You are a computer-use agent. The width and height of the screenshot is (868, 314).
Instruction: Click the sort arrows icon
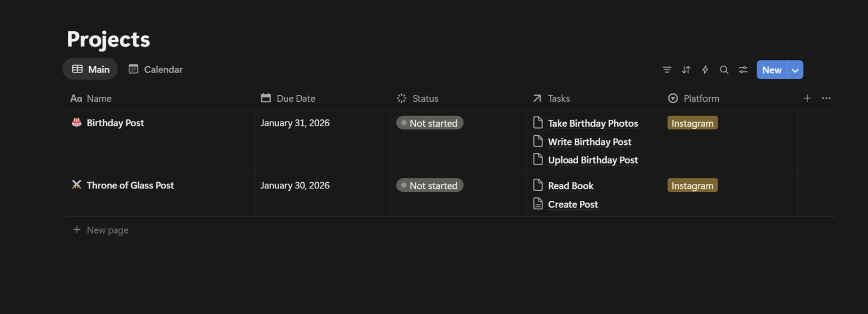(x=686, y=70)
